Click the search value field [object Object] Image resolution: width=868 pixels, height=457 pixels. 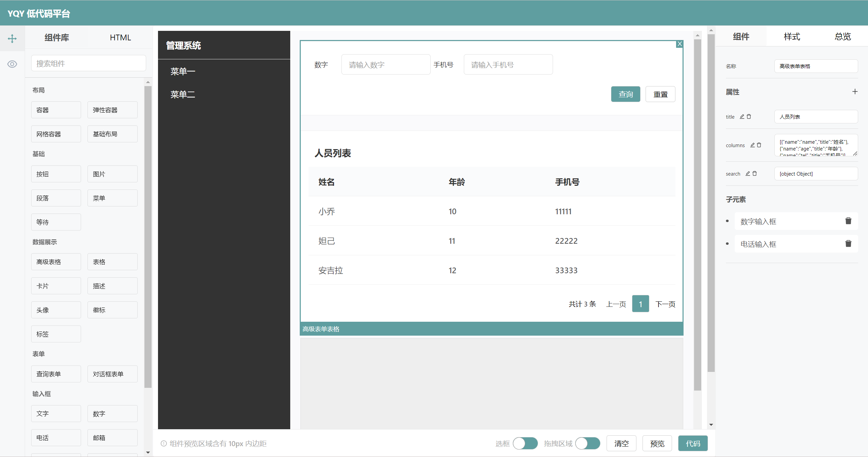coord(816,174)
